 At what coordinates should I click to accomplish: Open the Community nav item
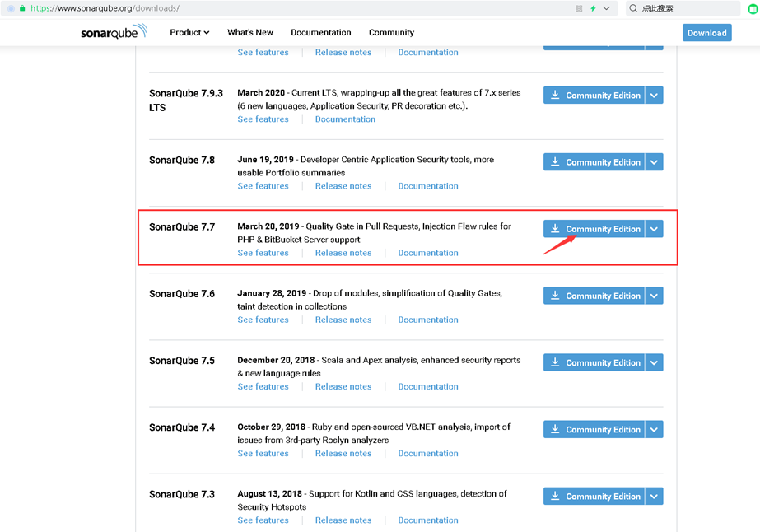[x=391, y=32]
